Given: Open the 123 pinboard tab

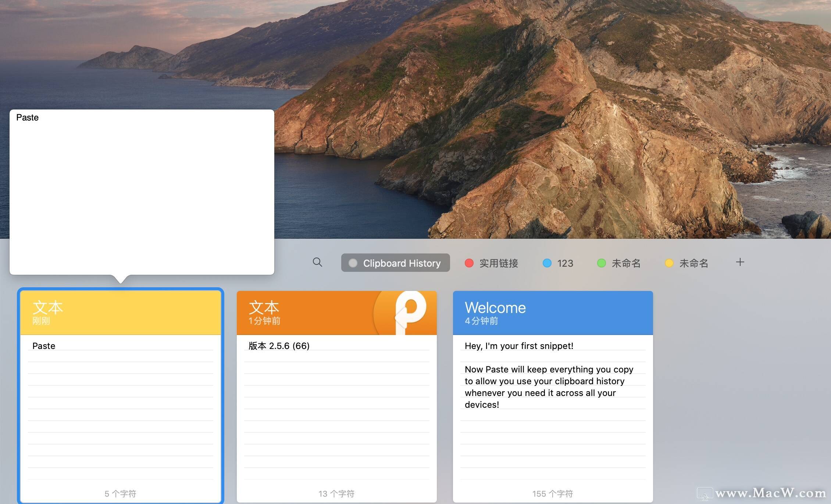Looking at the screenshot, I should (x=558, y=263).
